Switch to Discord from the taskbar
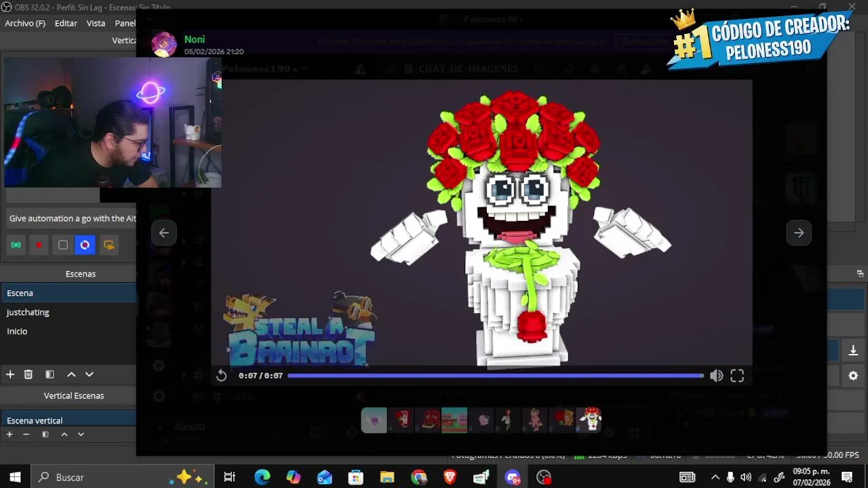The height and width of the screenshot is (488, 868). [x=513, y=477]
